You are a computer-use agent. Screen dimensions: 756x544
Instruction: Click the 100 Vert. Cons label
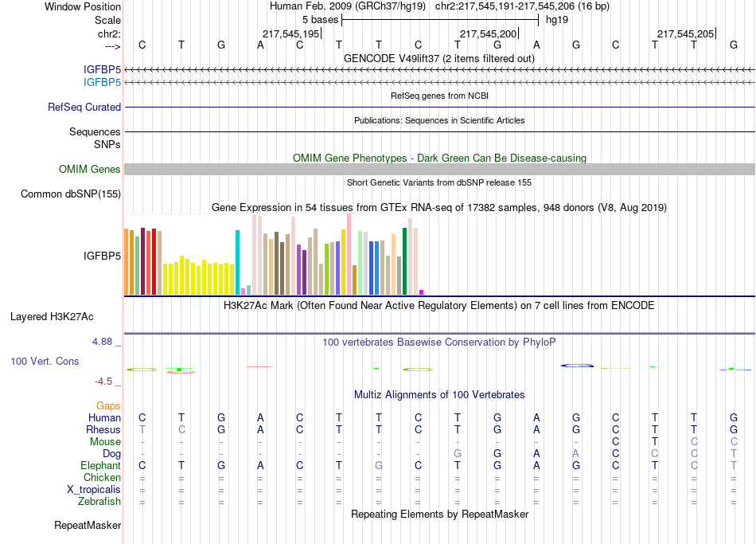click(45, 361)
